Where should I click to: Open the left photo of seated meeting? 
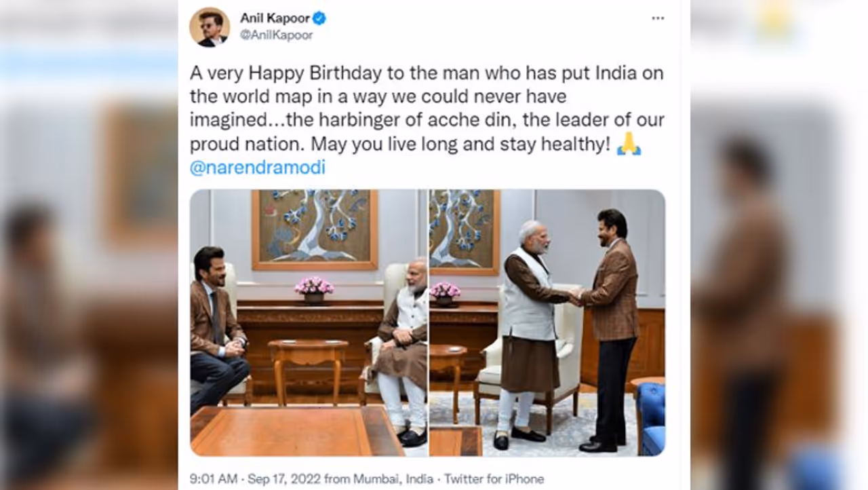(308, 323)
